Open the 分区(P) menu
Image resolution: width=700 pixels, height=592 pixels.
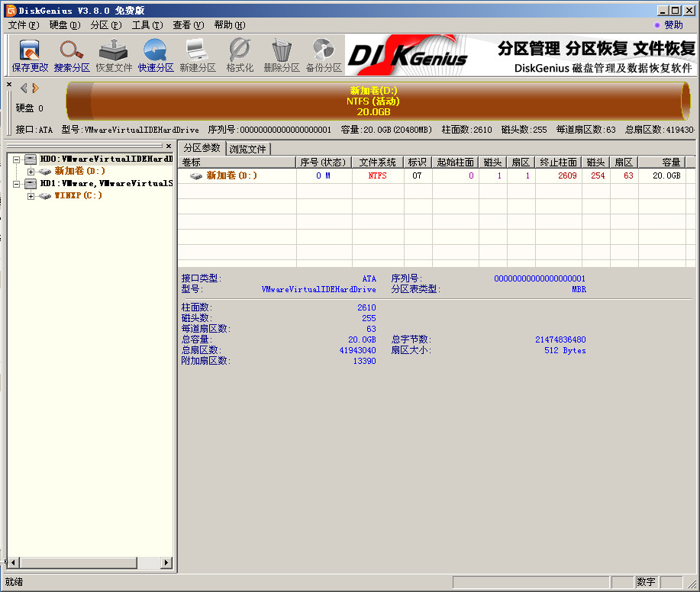point(106,25)
